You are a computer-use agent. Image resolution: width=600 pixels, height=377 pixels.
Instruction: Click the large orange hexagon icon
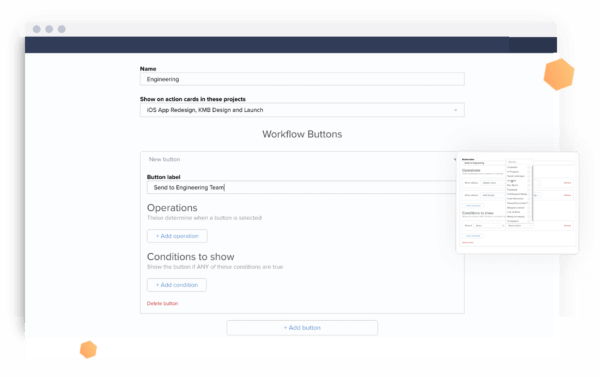559,74
